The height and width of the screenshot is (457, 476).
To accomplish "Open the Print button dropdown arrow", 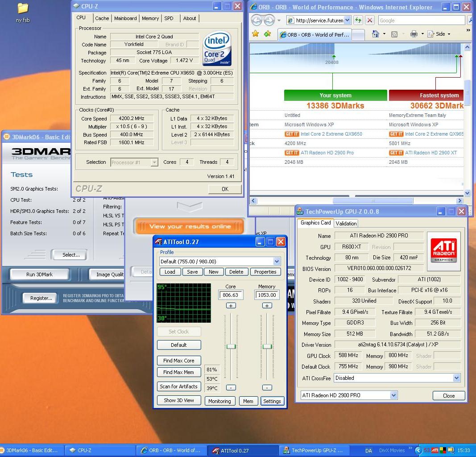I will click(422, 34).
